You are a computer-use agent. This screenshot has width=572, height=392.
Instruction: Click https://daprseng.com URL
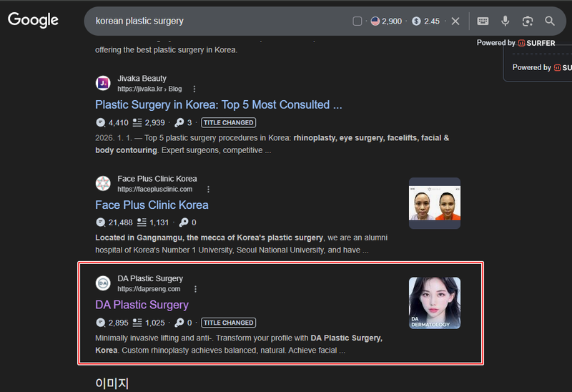tap(149, 289)
